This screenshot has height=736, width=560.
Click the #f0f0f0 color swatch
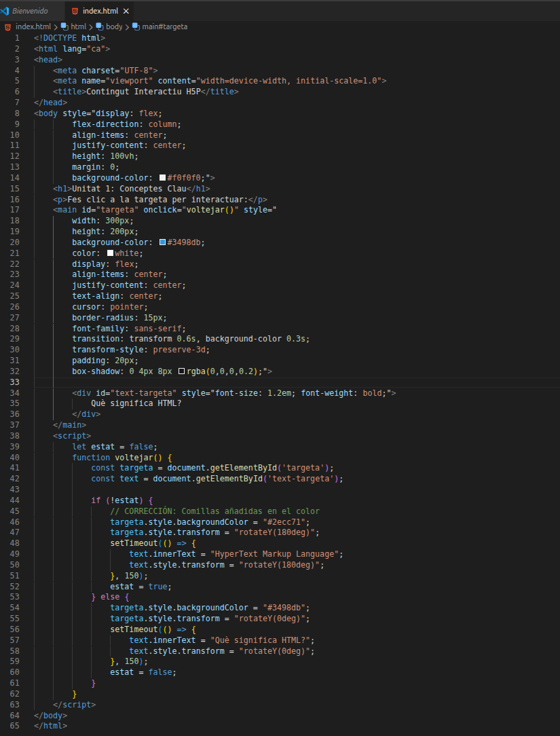162,177
